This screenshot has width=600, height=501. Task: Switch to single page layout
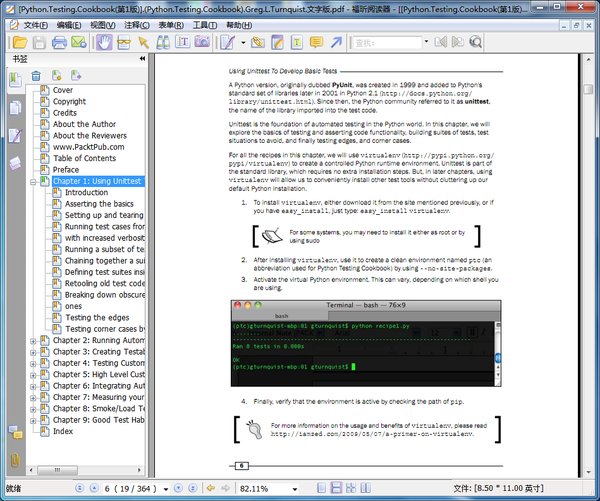pos(321,488)
